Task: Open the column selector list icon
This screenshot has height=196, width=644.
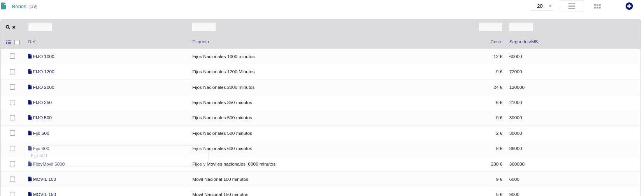Action: click(9, 42)
